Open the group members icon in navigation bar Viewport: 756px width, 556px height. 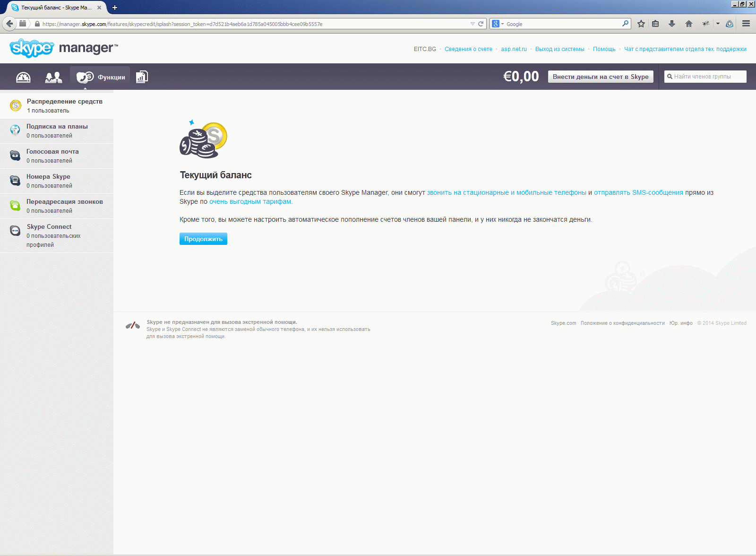pyautogui.click(x=53, y=77)
